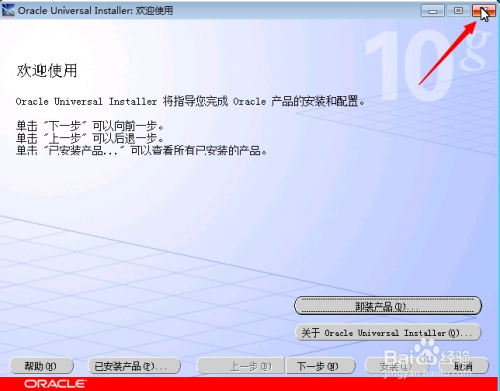Viewport: 500px width, 391px height.
Task: Minimize the Oracle Universal Installer window
Action: 433,11
